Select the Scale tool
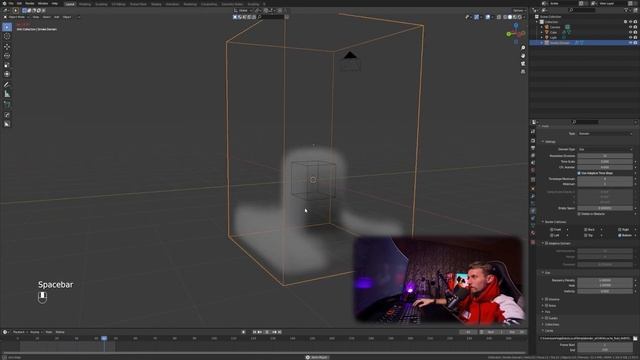Screen dimensions: 640x360 (7, 65)
